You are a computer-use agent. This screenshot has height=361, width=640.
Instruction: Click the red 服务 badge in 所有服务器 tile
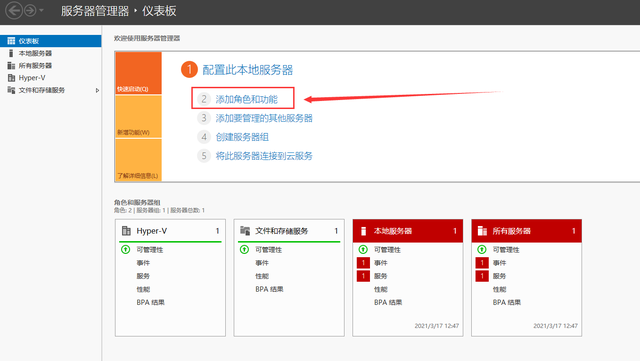482,276
